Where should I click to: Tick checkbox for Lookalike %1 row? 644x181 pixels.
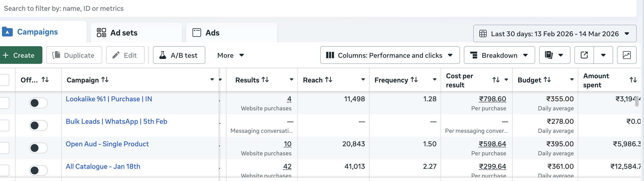(4, 103)
